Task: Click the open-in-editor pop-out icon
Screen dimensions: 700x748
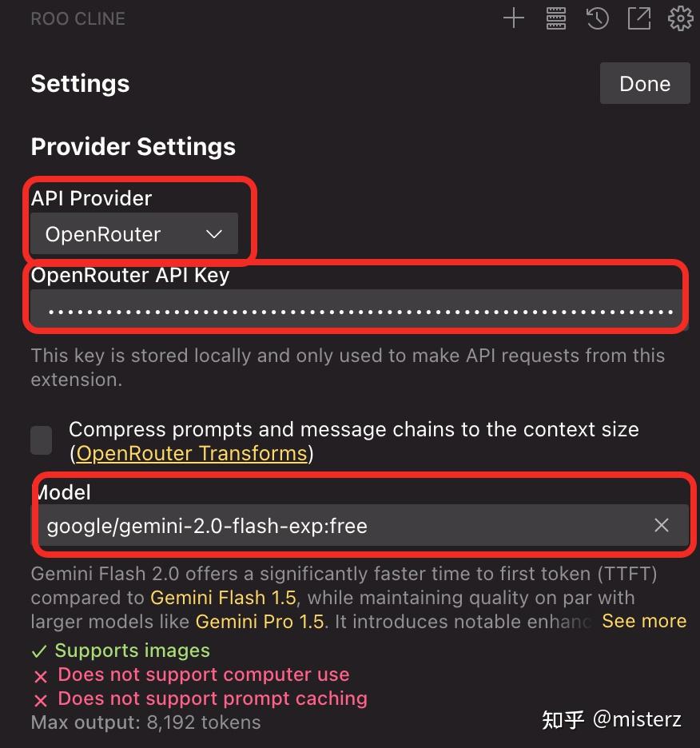Action: coord(639,18)
